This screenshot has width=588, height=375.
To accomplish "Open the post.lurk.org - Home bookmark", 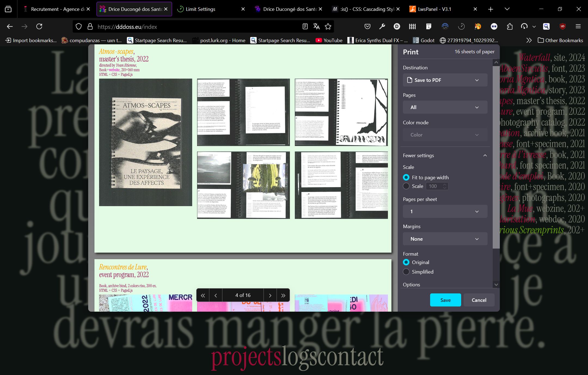I will click(219, 40).
